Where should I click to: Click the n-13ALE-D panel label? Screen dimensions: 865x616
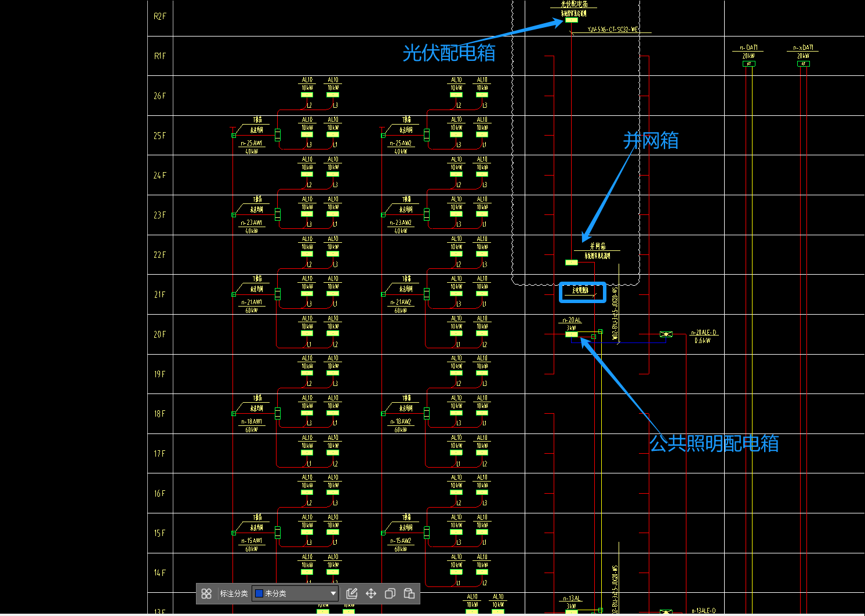[x=704, y=611]
